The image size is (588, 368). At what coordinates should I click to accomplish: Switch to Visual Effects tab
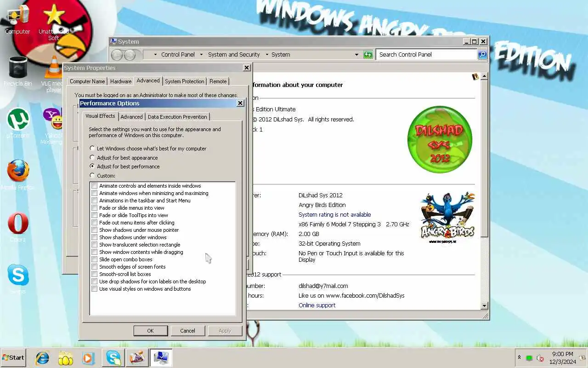100,116
